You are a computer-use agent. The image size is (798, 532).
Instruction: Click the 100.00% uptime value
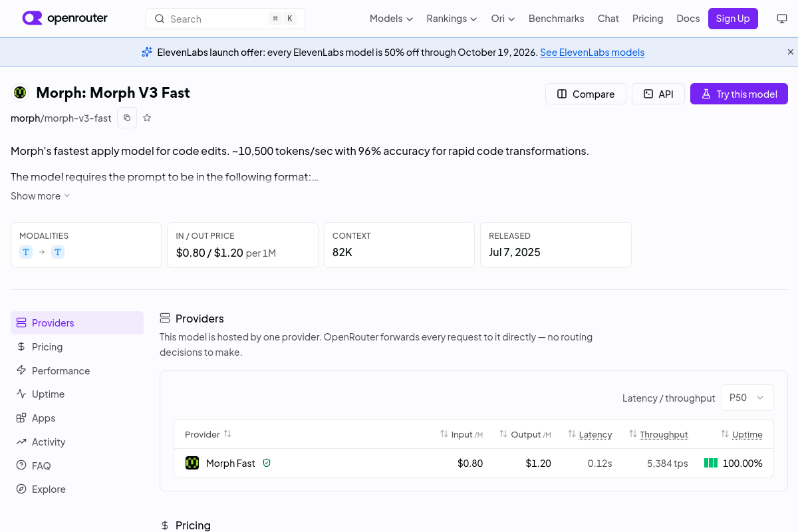tap(743, 464)
